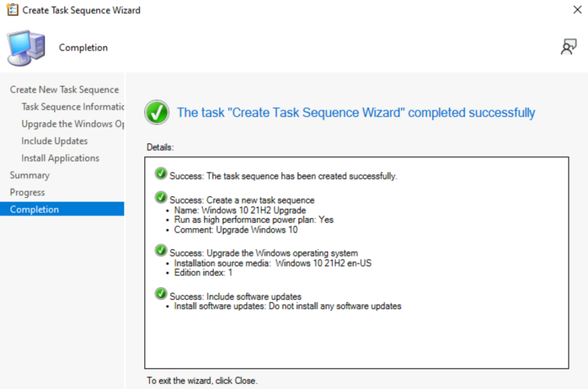Select Include Updates step in sidebar

coord(55,141)
